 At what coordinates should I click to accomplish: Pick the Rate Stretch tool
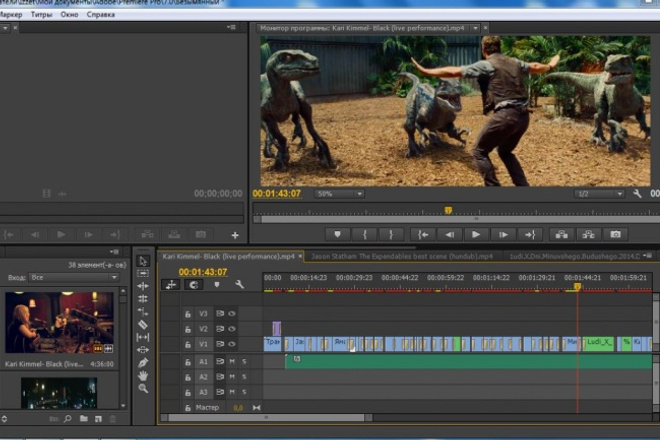[x=143, y=312]
